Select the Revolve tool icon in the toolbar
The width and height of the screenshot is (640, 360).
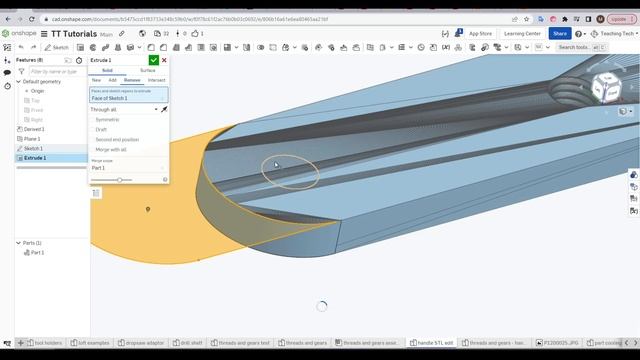click(93, 47)
